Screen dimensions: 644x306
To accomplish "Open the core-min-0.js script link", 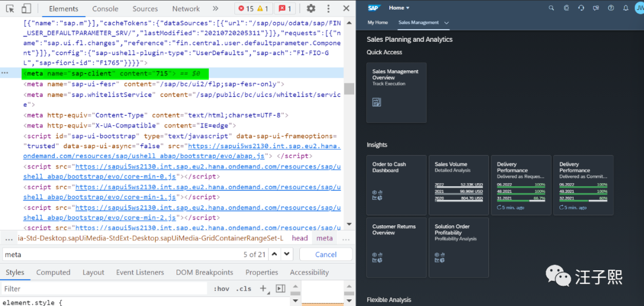I will point(182,172).
